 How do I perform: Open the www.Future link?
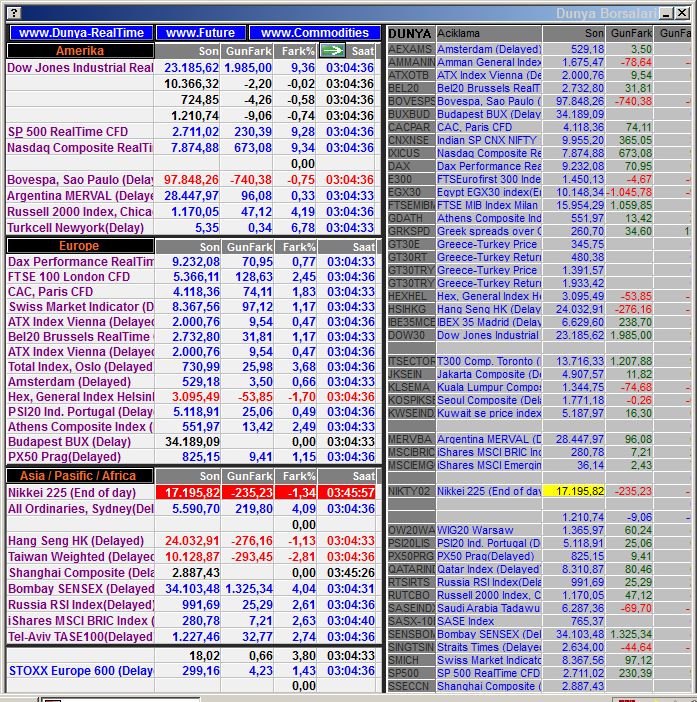[201, 33]
